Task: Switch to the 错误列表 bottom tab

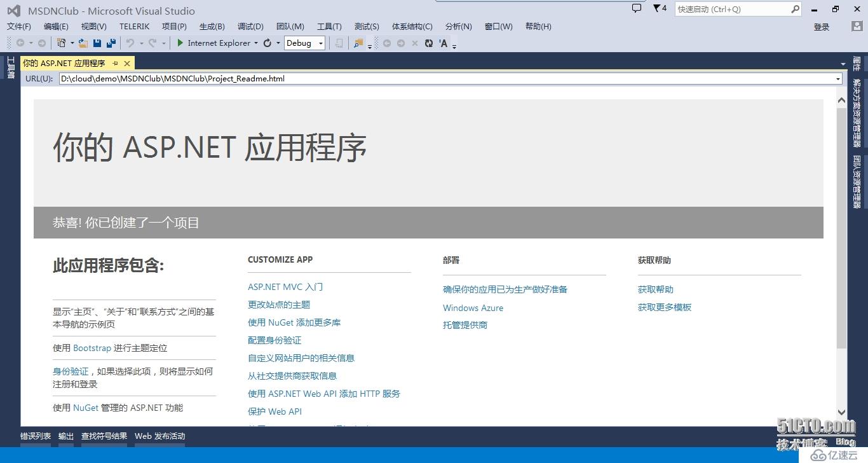Action: pos(36,436)
